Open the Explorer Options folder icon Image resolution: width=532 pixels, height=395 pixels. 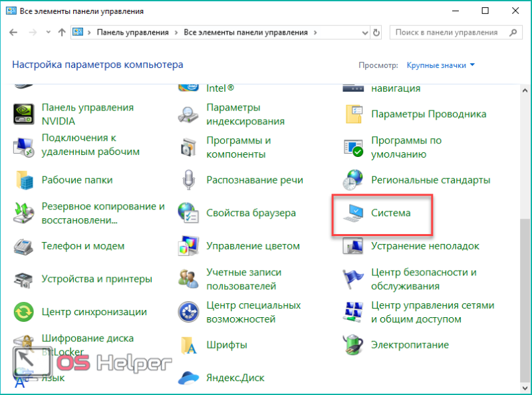pyautogui.click(x=353, y=114)
